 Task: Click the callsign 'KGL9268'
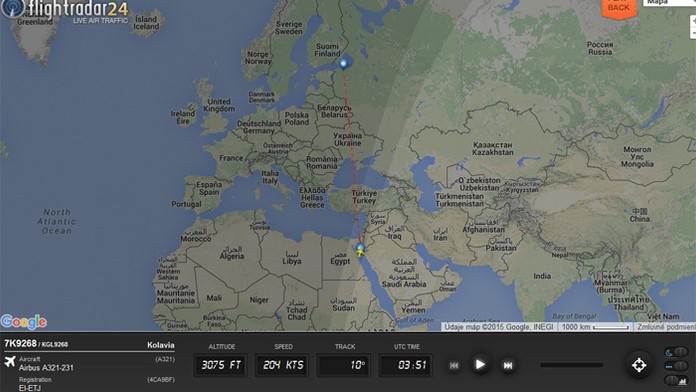55,344
